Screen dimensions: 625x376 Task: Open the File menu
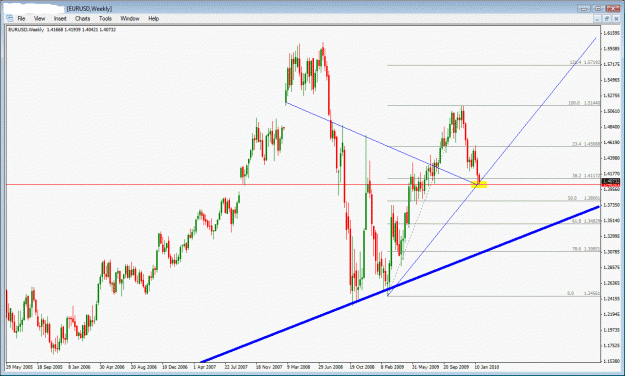[x=21, y=18]
